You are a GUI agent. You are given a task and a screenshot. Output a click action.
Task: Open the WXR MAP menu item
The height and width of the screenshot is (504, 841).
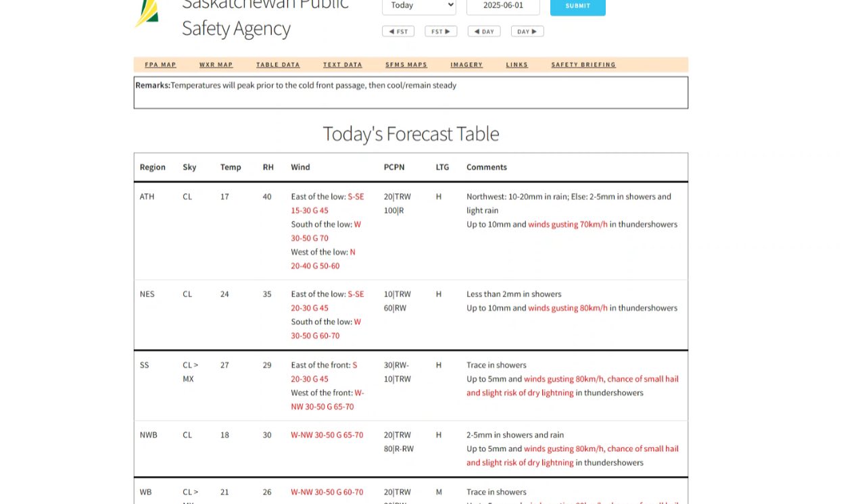click(216, 65)
